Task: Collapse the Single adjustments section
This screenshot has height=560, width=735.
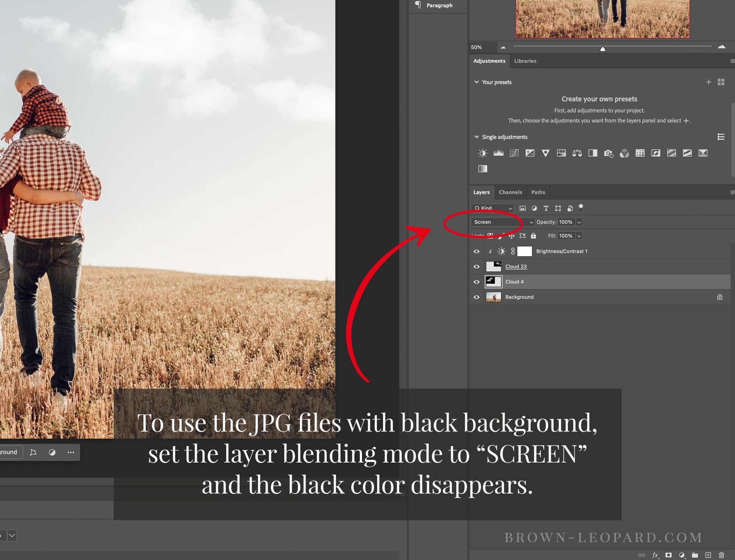Action: (477, 137)
